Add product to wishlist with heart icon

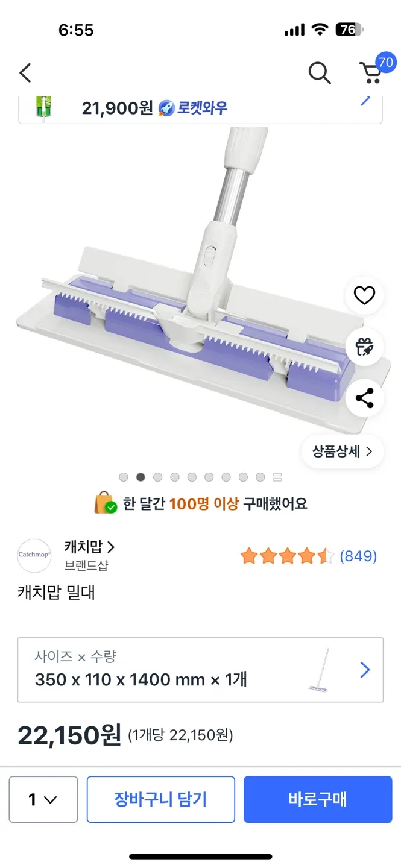coord(364,295)
